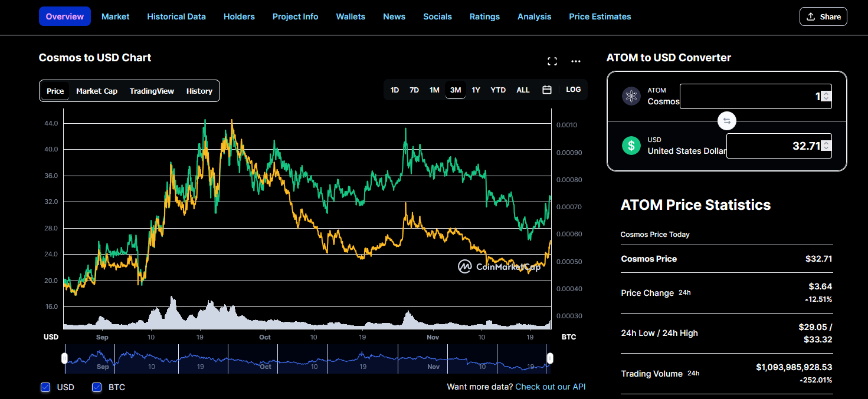
Task: Adjust the ATOM amount stepper arrows
Action: [826, 96]
